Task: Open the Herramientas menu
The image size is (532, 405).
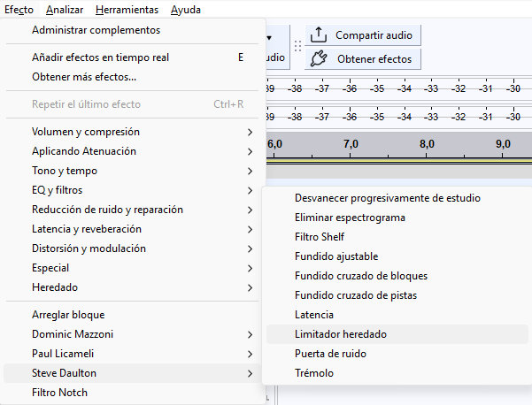Action: click(x=128, y=10)
